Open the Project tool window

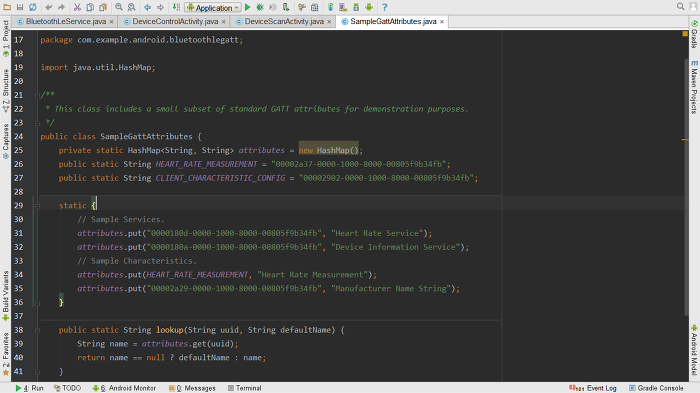coord(5,39)
